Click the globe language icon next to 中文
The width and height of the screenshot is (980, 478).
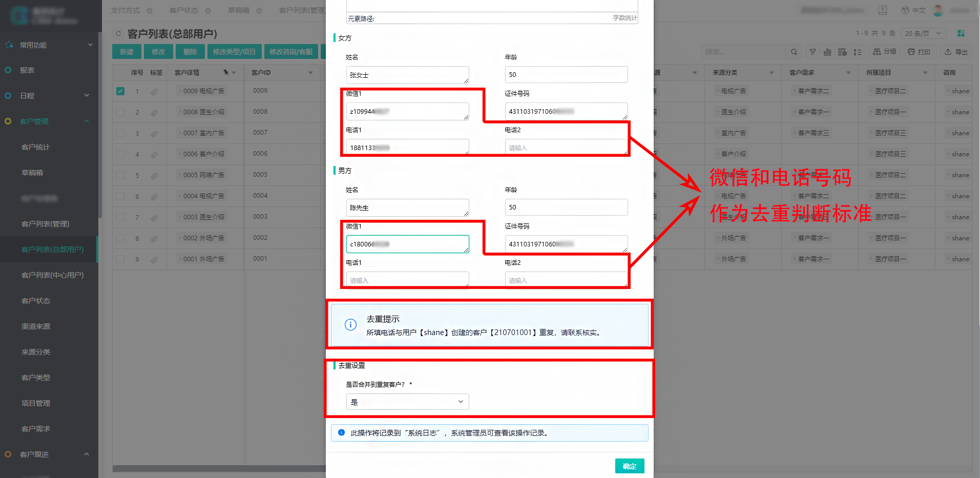pos(905,10)
